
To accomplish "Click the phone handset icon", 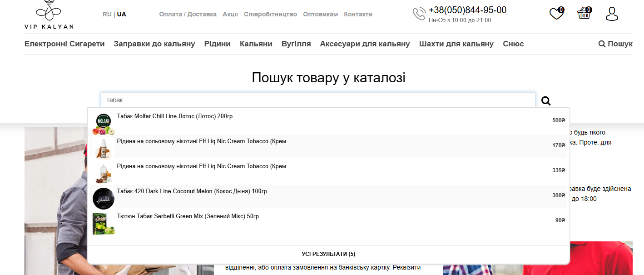I will pos(419,14).
